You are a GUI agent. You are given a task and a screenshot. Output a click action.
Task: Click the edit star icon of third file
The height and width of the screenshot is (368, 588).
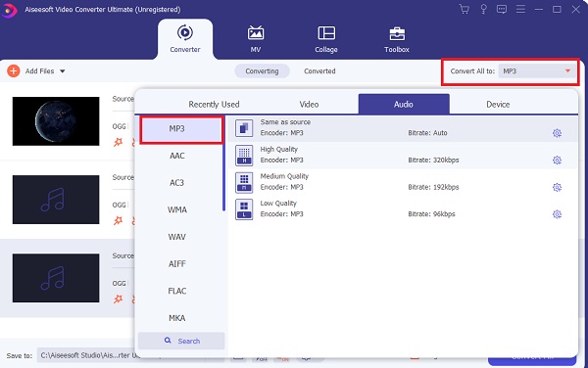[x=119, y=299]
